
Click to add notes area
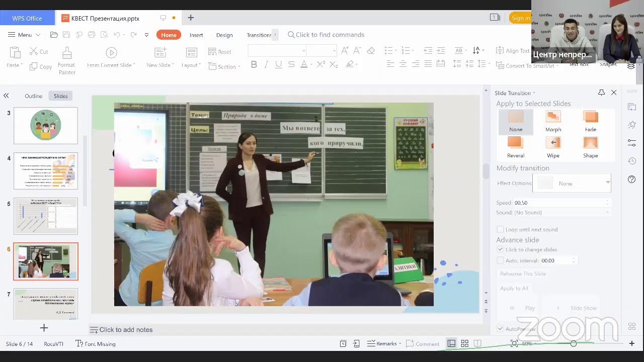(126, 329)
